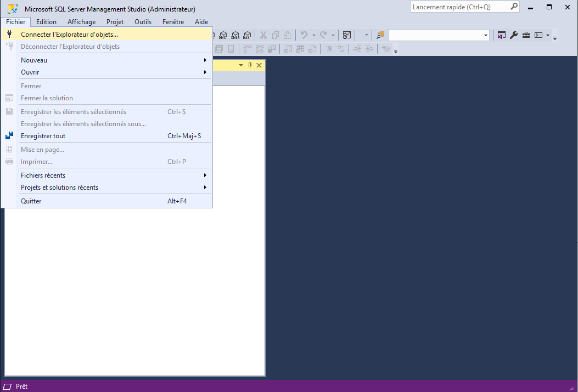Image resolution: width=578 pixels, height=392 pixels.
Task: Select Quitter in the Fichier menu
Action: point(107,201)
